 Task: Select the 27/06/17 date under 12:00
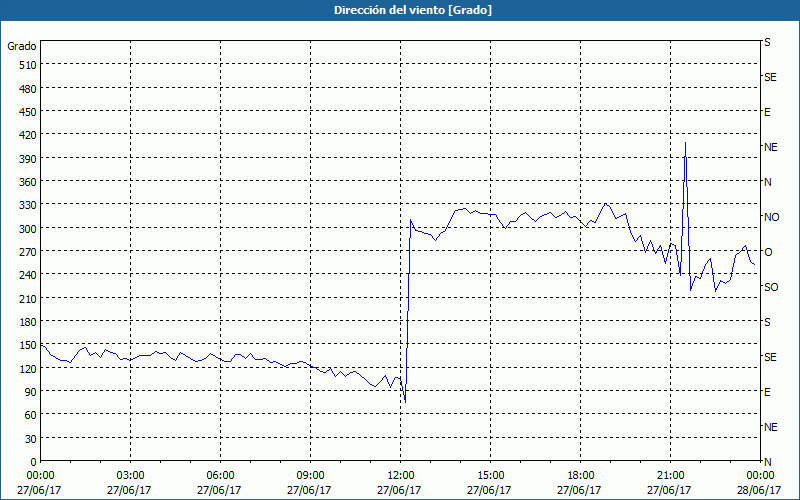click(399, 490)
